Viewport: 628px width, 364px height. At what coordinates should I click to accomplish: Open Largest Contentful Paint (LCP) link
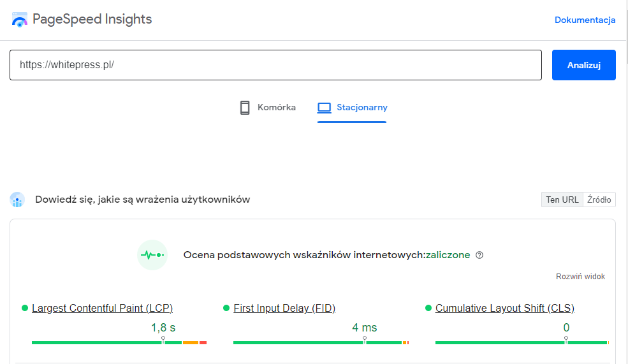point(102,309)
